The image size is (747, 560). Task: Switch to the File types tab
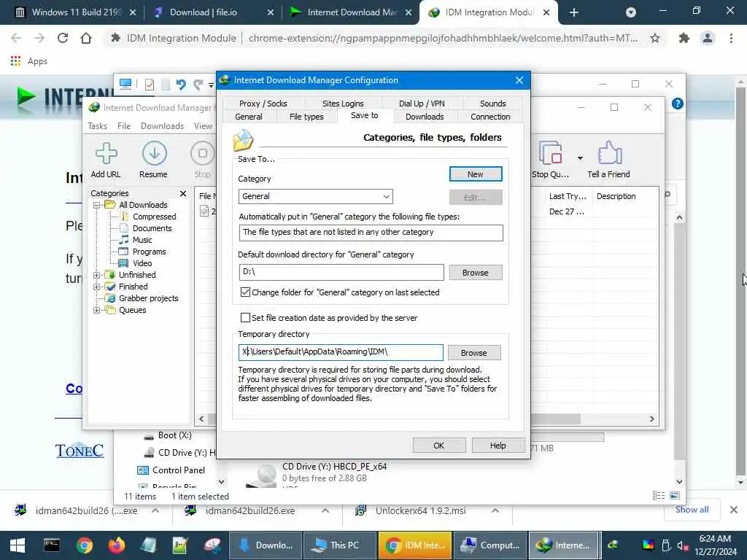(x=306, y=117)
